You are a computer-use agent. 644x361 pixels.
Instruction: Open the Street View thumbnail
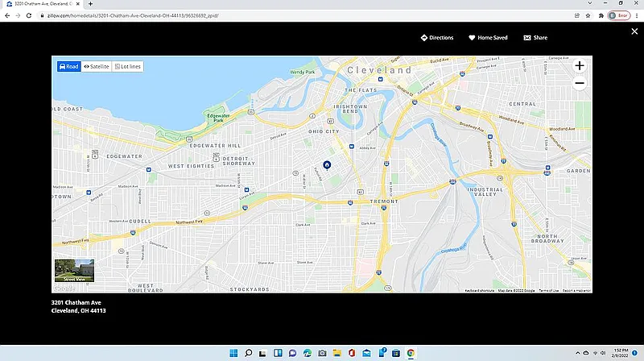click(74, 271)
